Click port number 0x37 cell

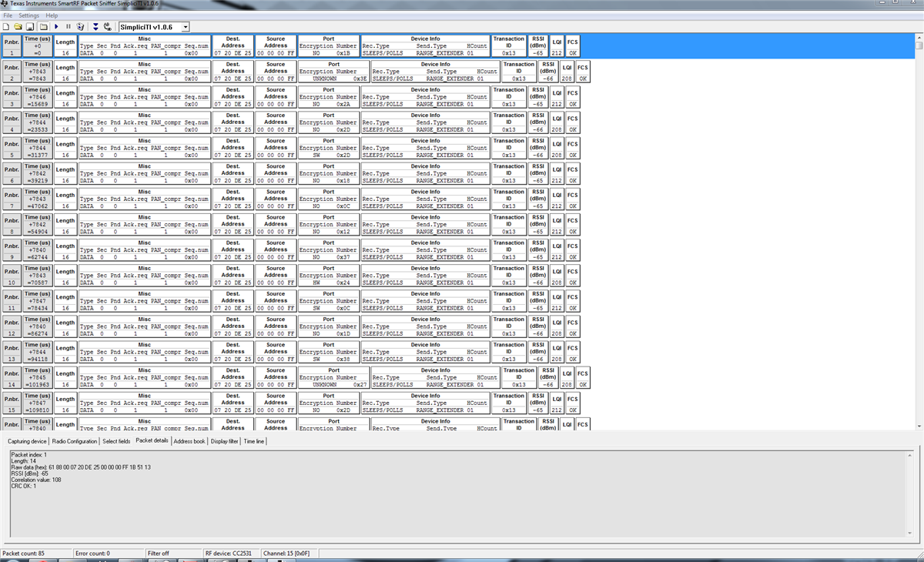(343, 257)
